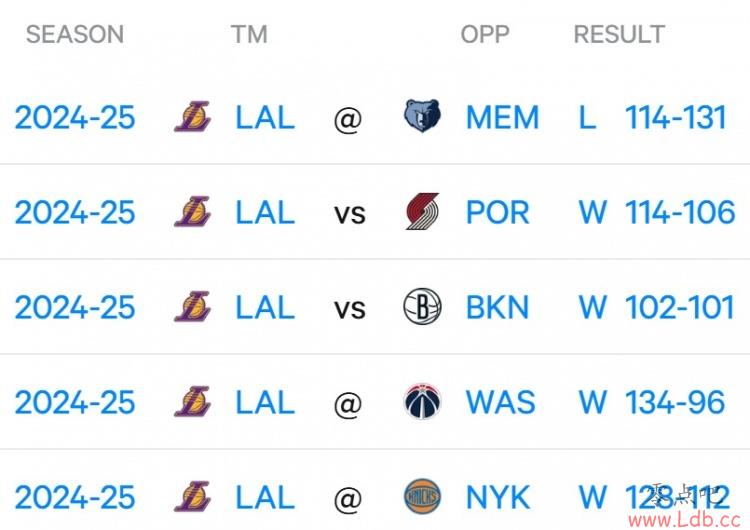Click the New York Knicks logo

(422, 496)
